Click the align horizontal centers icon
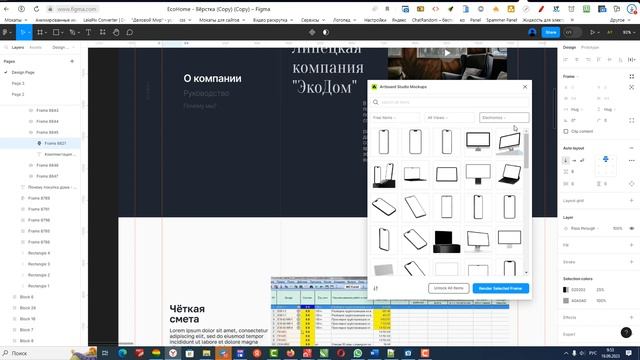The image size is (640, 360). pos(577,60)
